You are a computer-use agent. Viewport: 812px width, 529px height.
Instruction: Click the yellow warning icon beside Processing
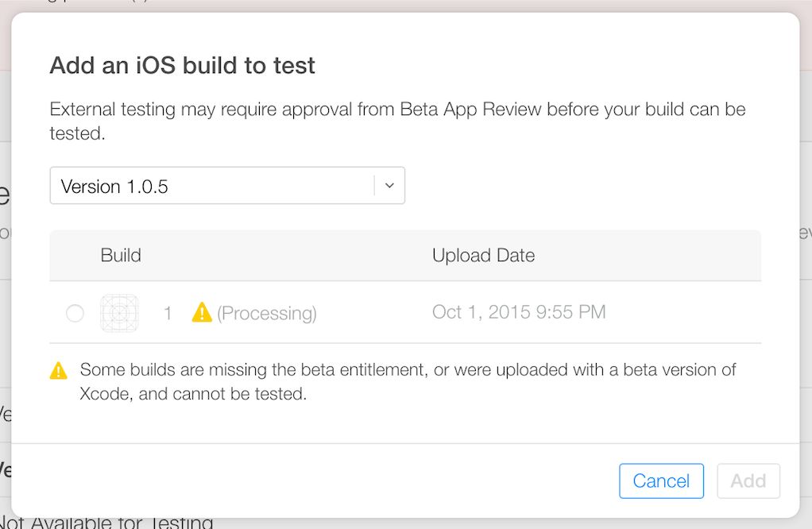(202, 312)
